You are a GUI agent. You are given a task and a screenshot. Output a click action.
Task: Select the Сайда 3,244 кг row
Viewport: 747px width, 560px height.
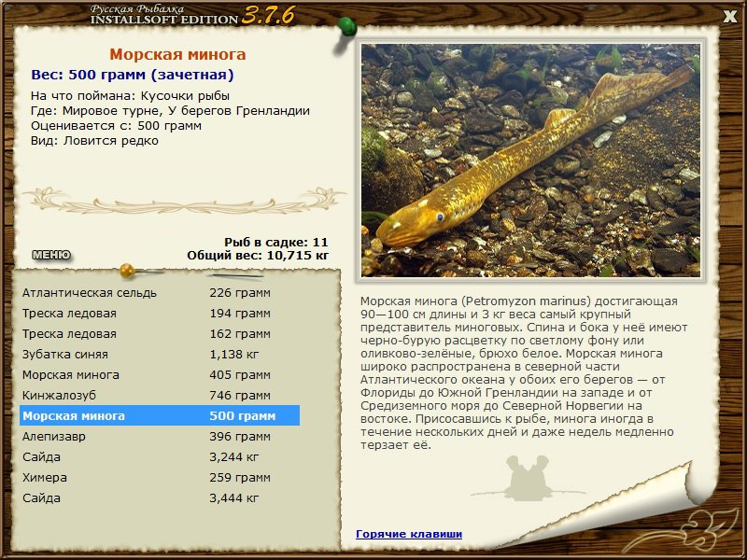pyautogui.click(x=160, y=456)
